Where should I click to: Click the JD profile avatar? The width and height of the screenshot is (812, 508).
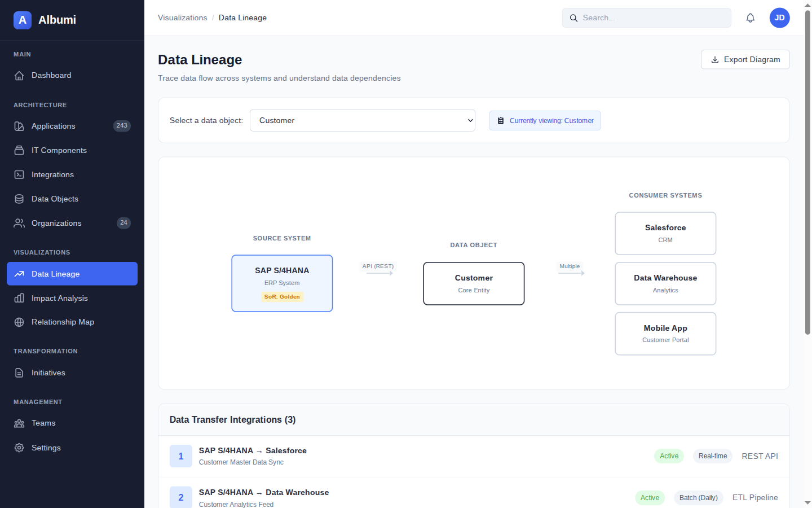(x=779, y=17)
